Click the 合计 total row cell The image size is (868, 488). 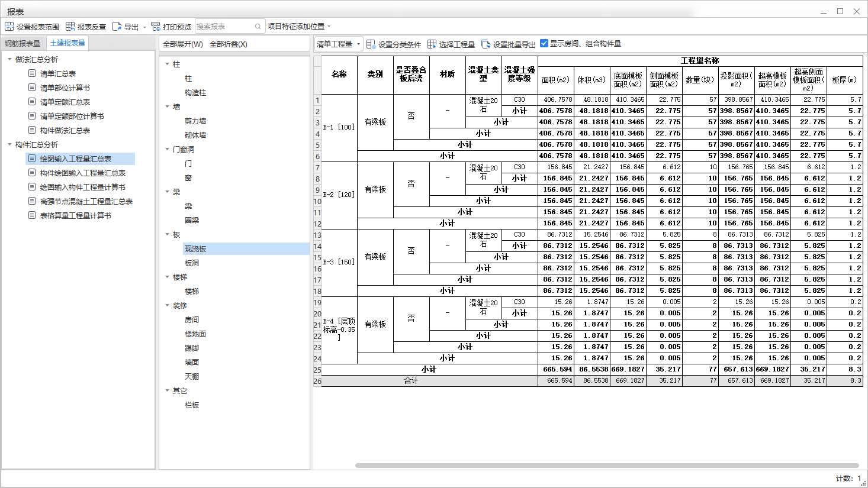pos(411,380)
